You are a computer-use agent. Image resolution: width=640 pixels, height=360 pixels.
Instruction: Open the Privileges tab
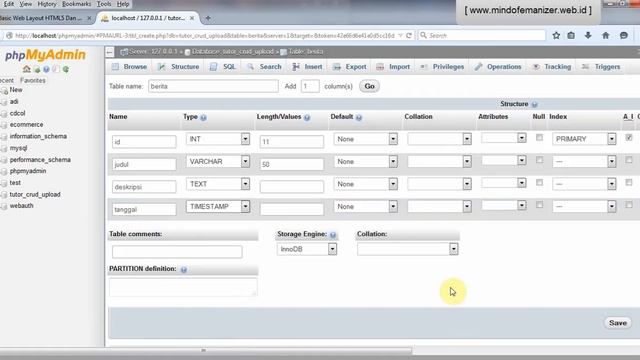[442, 67]
